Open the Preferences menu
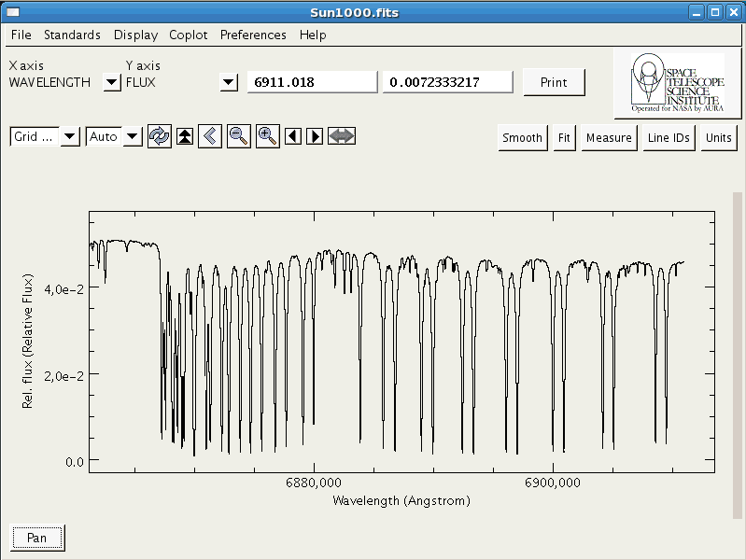The height and width of the screenshot is (560, 746). (253, 35)
